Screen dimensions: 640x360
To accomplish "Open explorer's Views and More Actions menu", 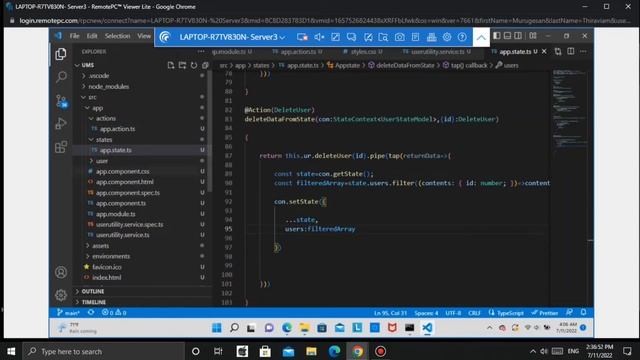I will (x=201, y=52).
